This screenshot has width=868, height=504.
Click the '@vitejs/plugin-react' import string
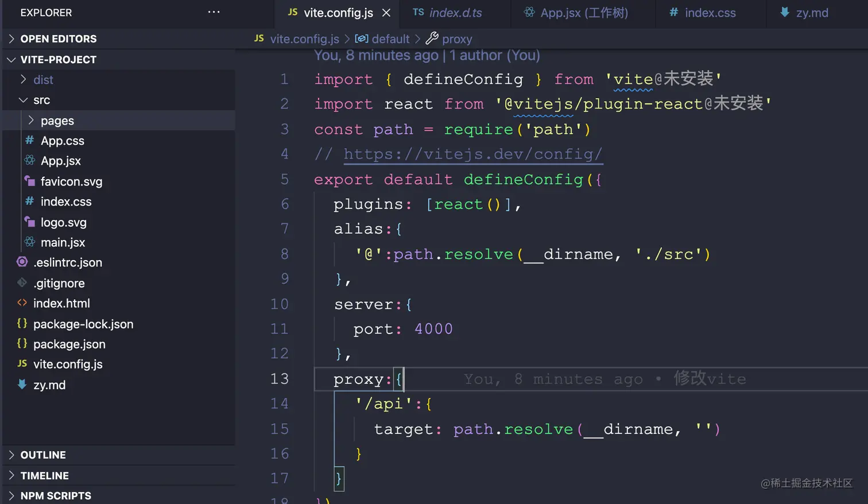pyautogui.click(x=633, y=104)
